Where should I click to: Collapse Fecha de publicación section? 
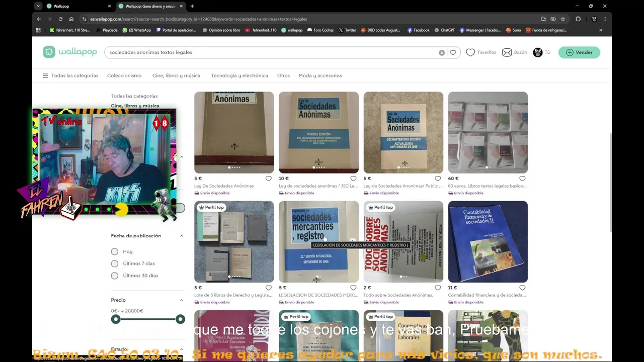(182, 236)
